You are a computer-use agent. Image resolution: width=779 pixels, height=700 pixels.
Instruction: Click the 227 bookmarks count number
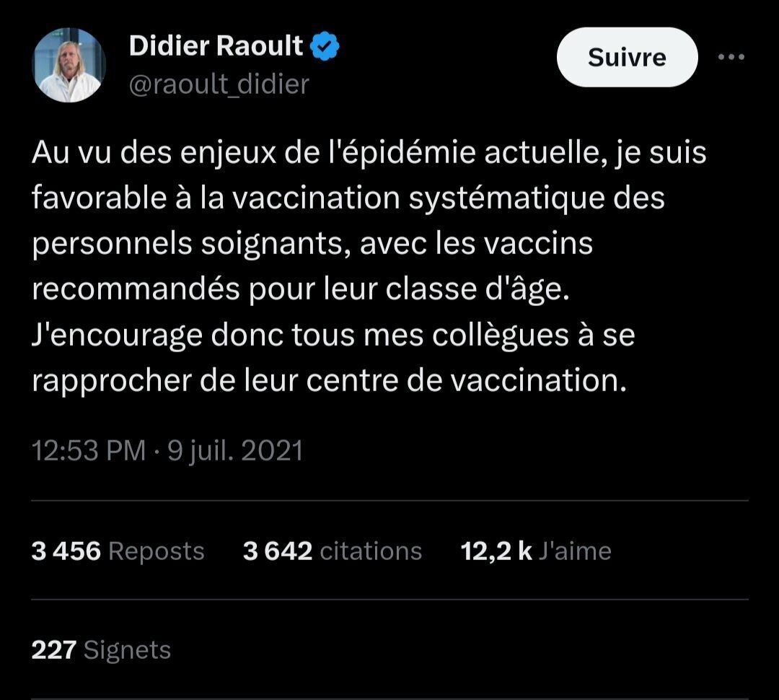click(x=53, y=649)
